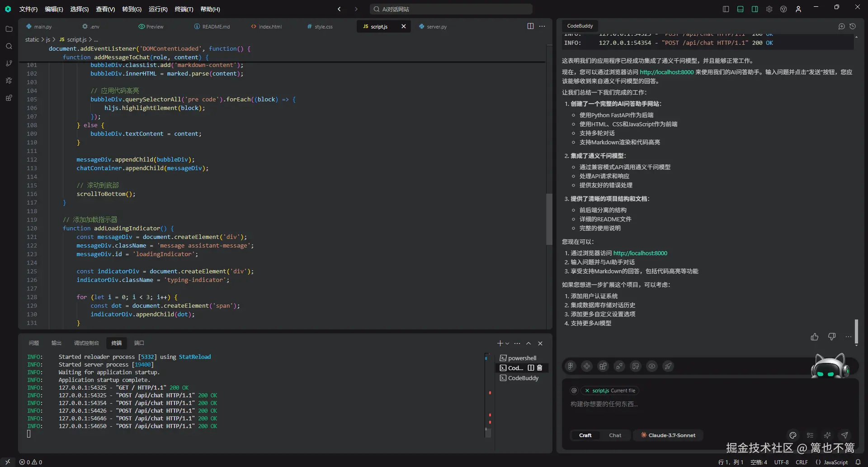Add a new terminal with plus button
Screen dimensions: 868x467
tap(500, 343)
